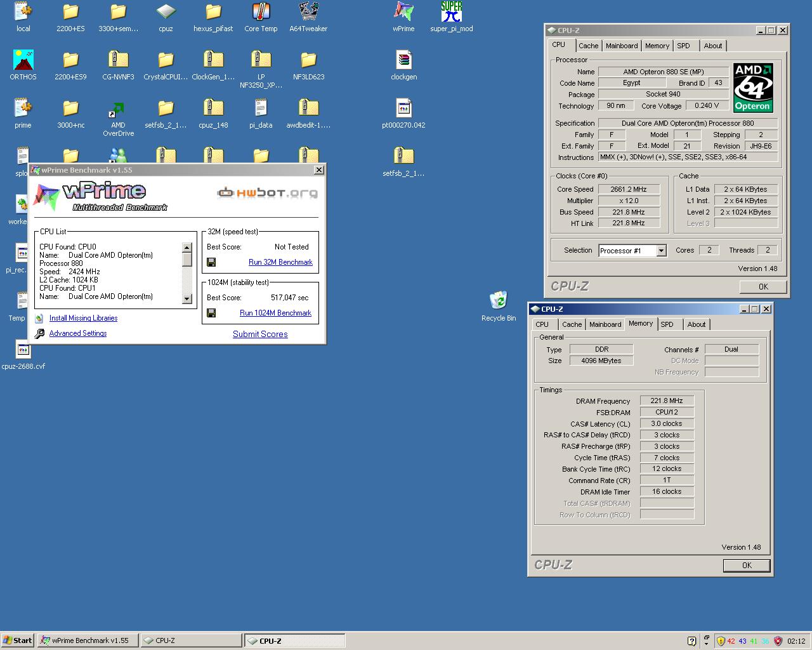Image resolution: width=812 pixels, height=650 pixels.
Task: Select the cpuz-2688.cvf file icon
Action: [23, 355]
